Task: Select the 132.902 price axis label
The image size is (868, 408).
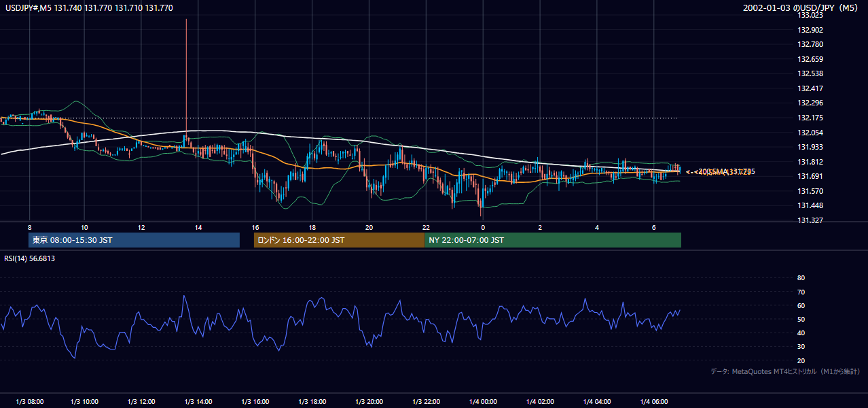Action: point(811,30)
